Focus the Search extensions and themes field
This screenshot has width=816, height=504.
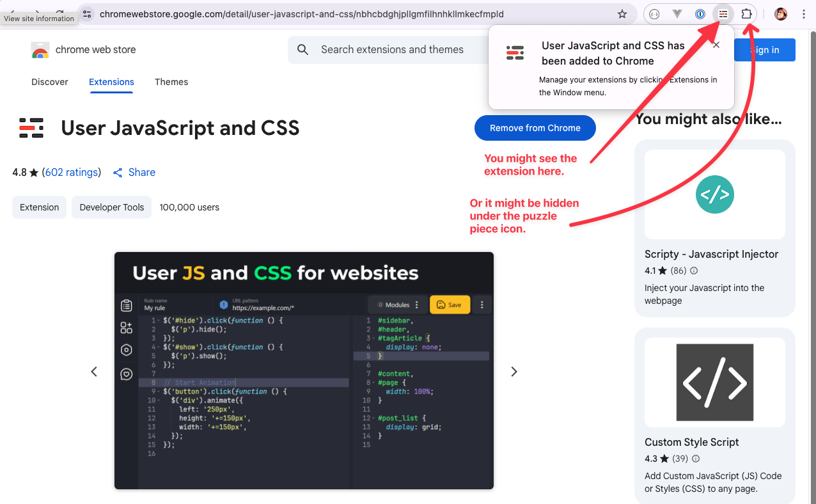(392, 50)
